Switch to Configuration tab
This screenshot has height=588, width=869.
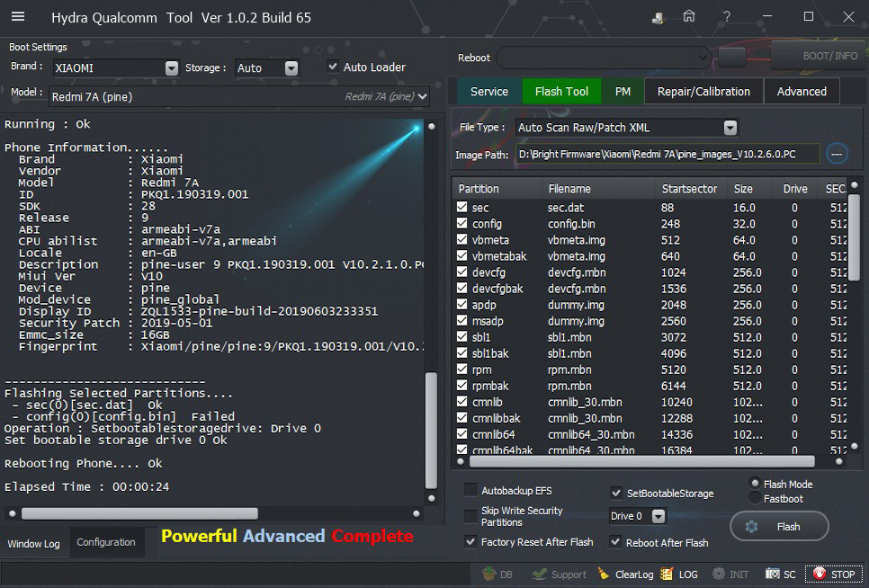106,542
